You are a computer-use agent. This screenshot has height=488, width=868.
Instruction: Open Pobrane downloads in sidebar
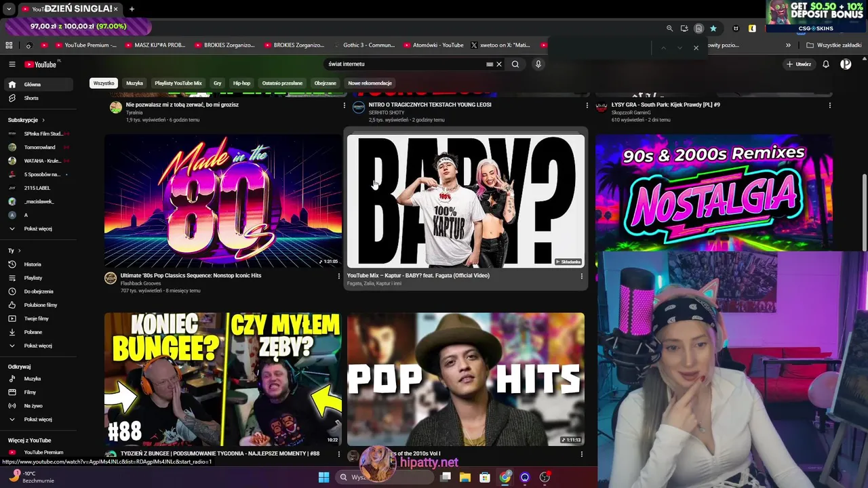point(39,332)
